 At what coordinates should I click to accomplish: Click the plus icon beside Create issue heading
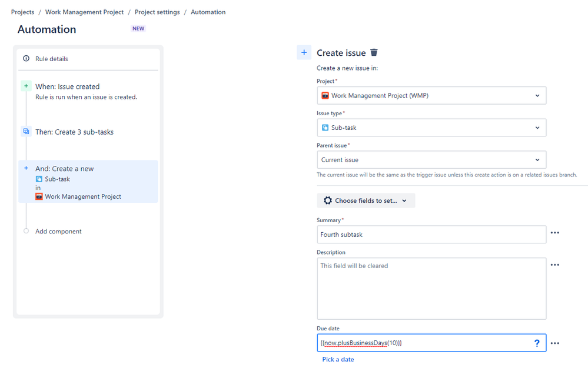point(304,52)
